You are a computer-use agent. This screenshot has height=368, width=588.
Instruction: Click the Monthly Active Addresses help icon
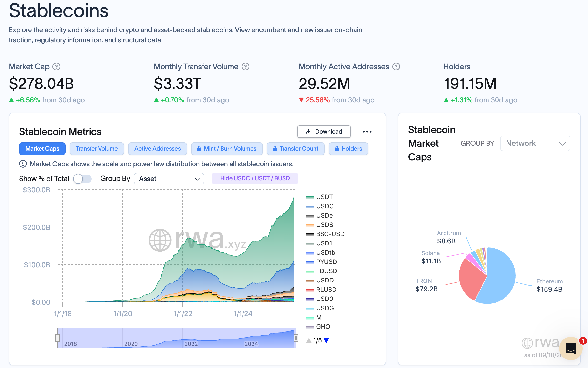point(396,67)
